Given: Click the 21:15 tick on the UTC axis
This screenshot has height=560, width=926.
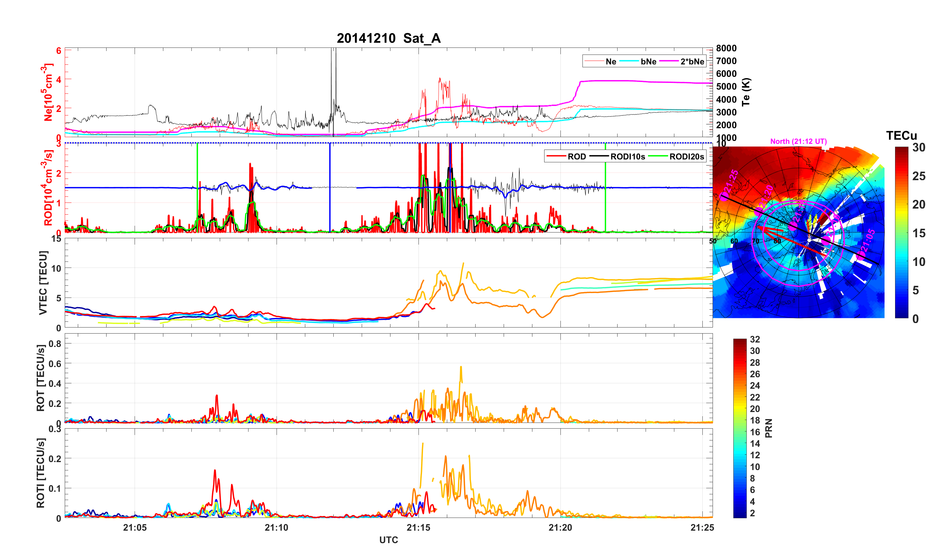Looking at the screenshot, I should pos(418,528).
